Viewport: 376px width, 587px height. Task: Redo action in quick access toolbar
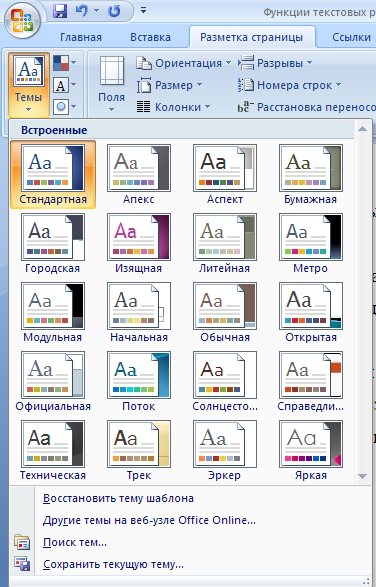tap(114, 11)
